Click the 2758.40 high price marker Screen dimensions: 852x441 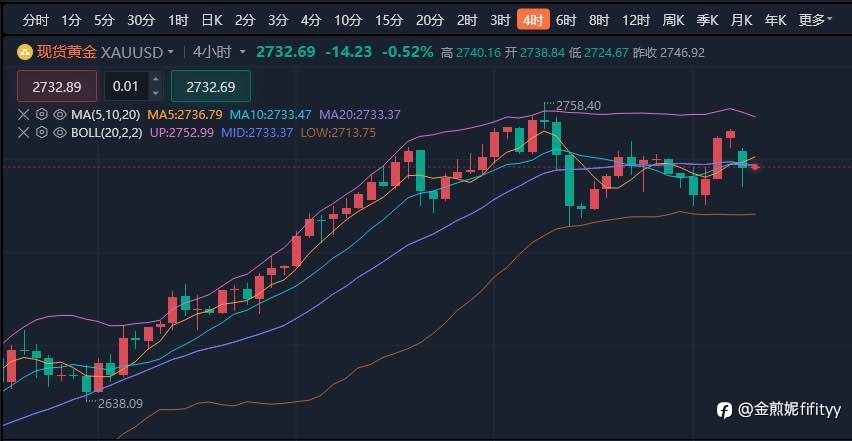(x=579, y=105)
